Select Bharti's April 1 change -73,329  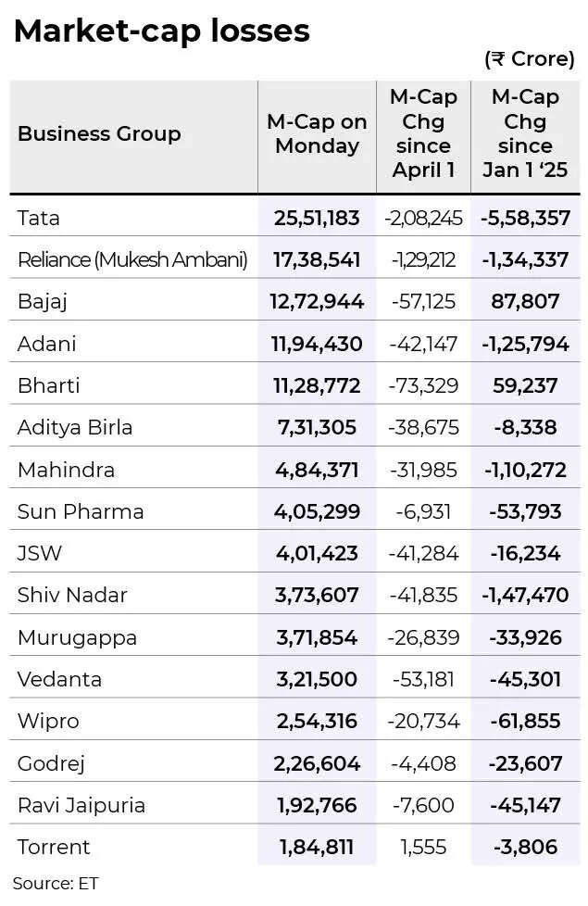tap(423, 385)
